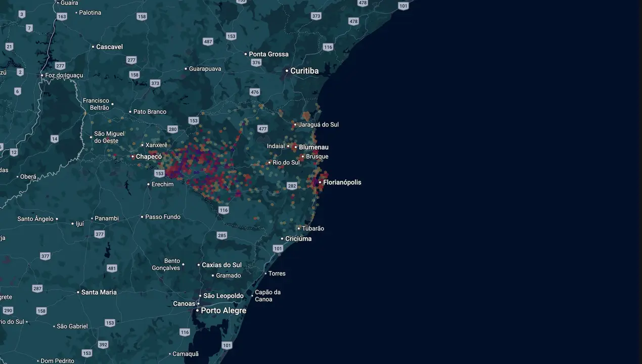This screenshot has height=364, width=642.
Task: Click the highway 376 shield
Action: pos(256,63)
